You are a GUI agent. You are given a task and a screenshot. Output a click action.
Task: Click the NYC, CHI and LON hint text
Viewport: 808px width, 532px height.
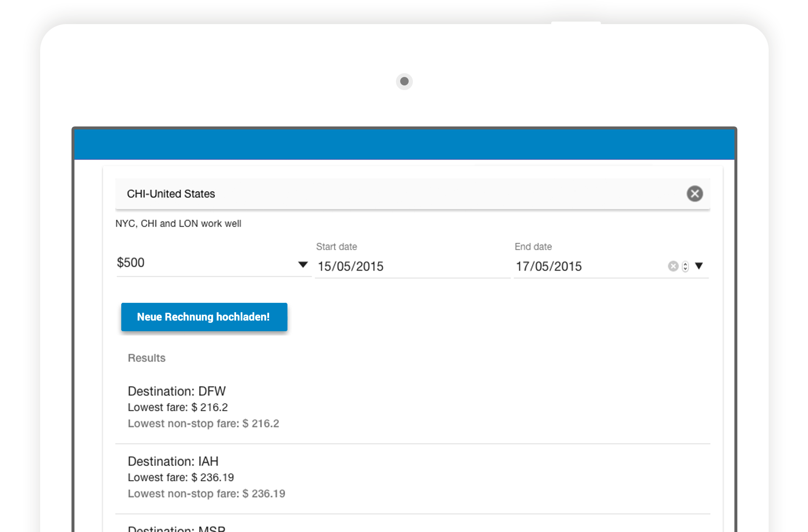pyautogui.click(x=178, y=223)
